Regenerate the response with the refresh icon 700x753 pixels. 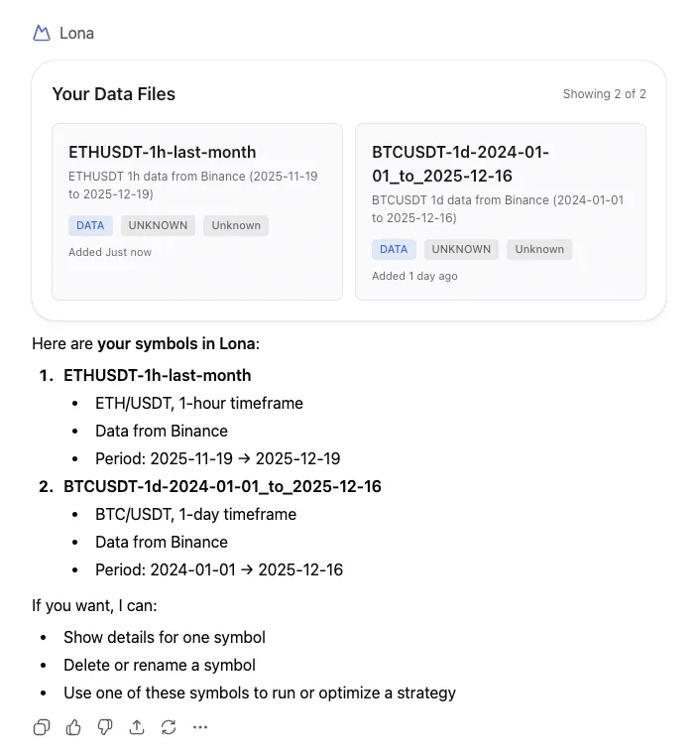pyautogui.click(x=169, y=727)
